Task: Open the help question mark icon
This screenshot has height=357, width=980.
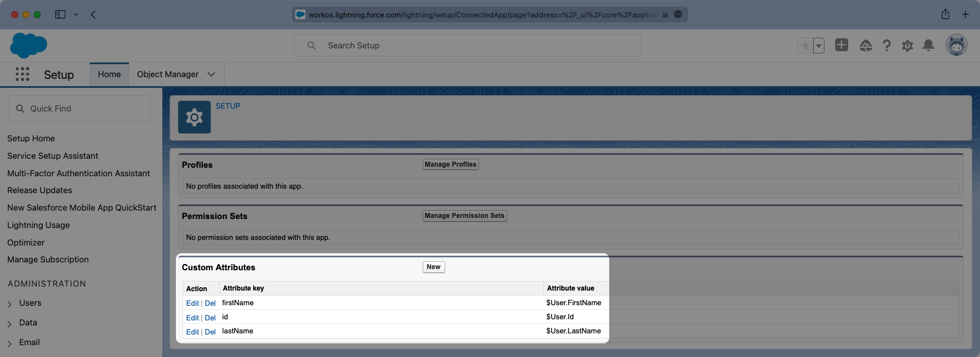Action: [886, 46]
